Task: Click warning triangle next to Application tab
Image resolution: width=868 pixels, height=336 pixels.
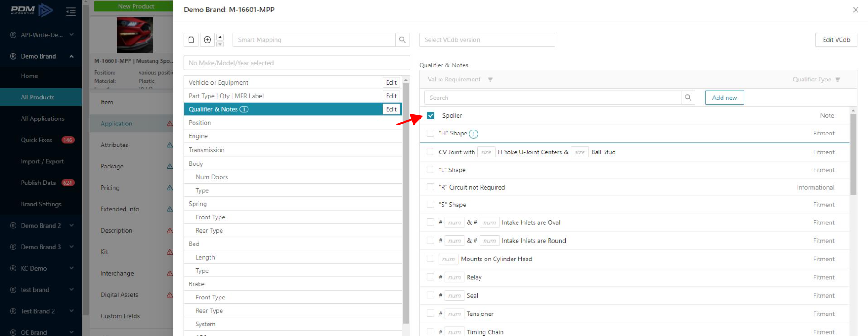Action: click(x=170, y=124)
